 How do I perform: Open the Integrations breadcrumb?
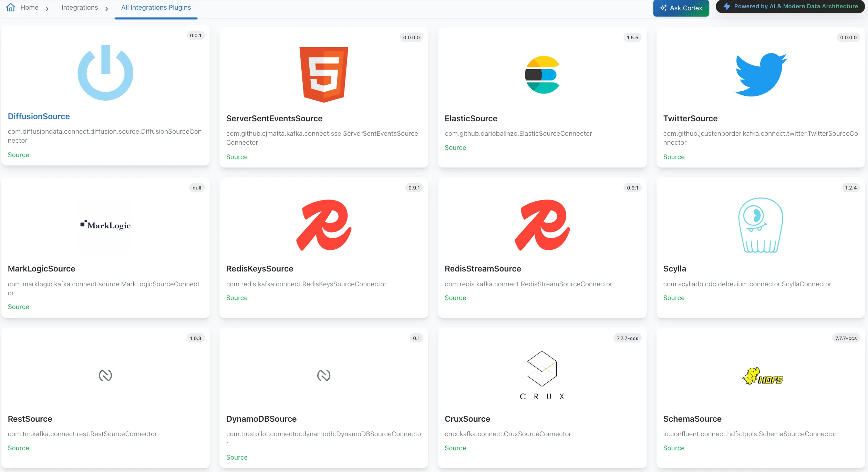pos(80,7)
